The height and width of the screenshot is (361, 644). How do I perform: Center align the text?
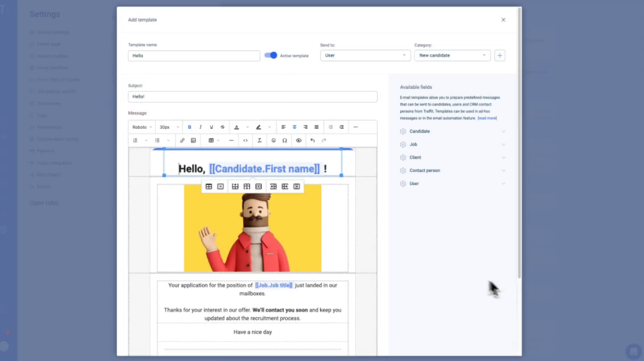[x=295, y=127]
